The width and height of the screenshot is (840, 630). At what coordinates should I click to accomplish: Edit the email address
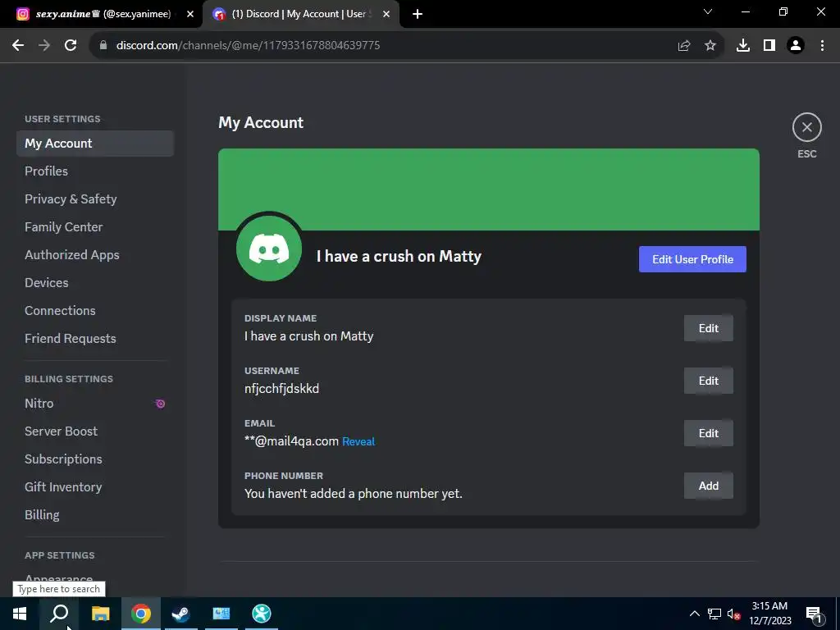click(x=708, y=433)
